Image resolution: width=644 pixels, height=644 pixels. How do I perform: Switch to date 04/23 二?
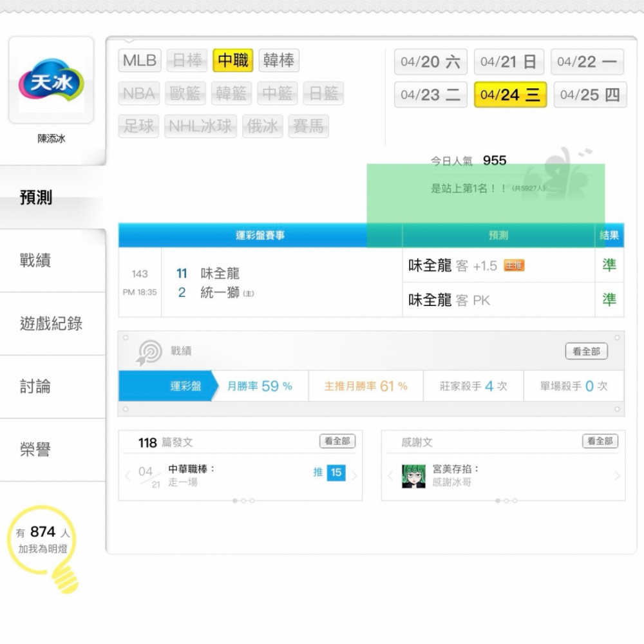430,95
